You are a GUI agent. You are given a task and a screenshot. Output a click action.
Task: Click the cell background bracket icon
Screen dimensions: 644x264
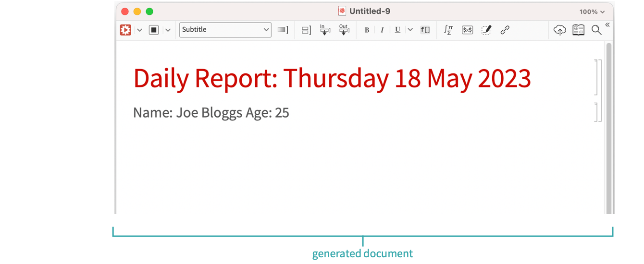(283, 30)
